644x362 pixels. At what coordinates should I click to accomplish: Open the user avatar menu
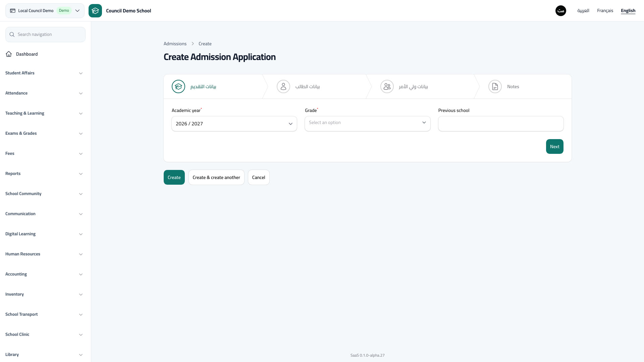click(561, 11)
